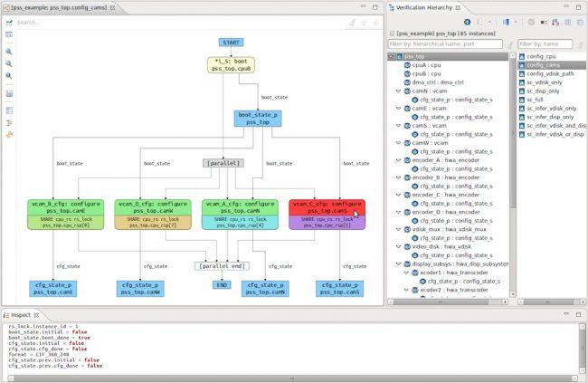Screen dimensions: 588x383
Task: Click the START node in the graph
Action: [x=231, y=43]
